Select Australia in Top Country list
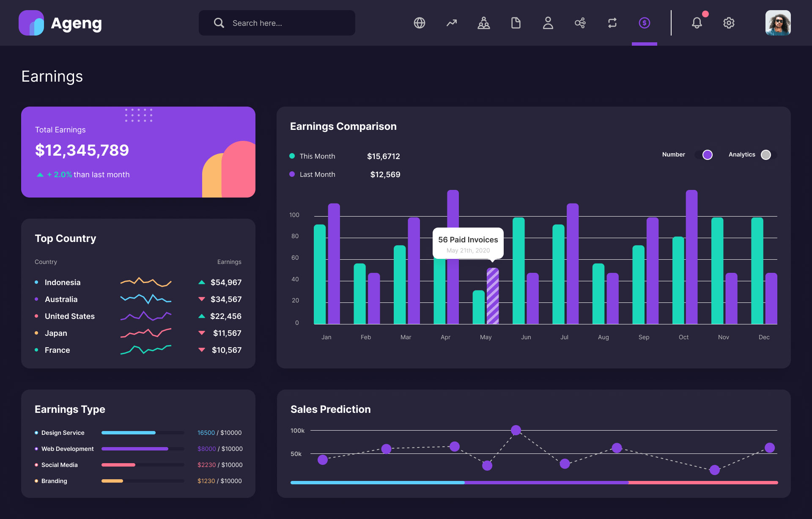The height and width of the screenshot is (519, 812). coord(61,299)
